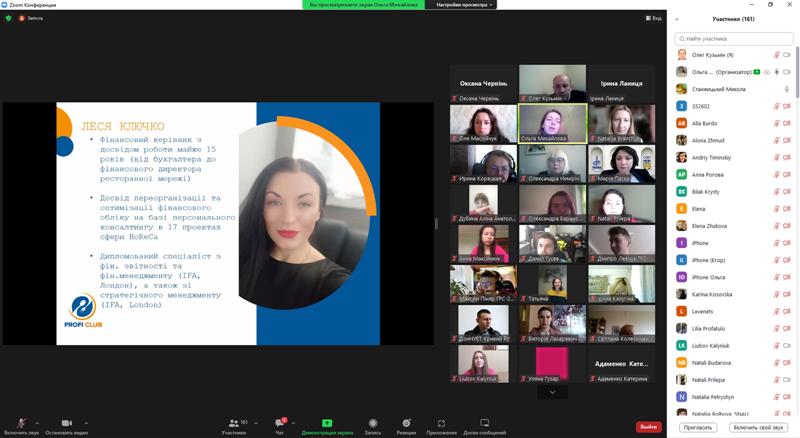
Task: Click the red Выйти leave button
Action: tap(648, 426)
